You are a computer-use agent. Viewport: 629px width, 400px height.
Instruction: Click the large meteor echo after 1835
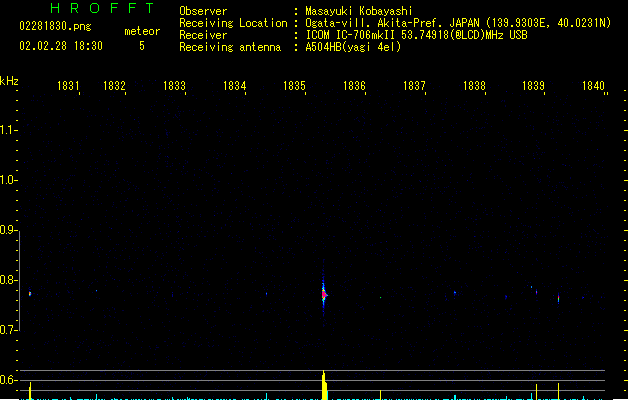pos(324,294)
